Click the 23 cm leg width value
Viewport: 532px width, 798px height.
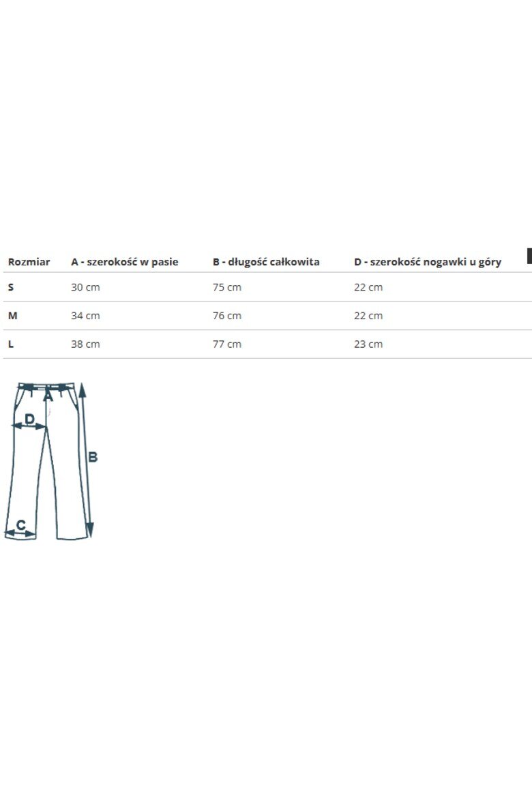tap(368, 344)
